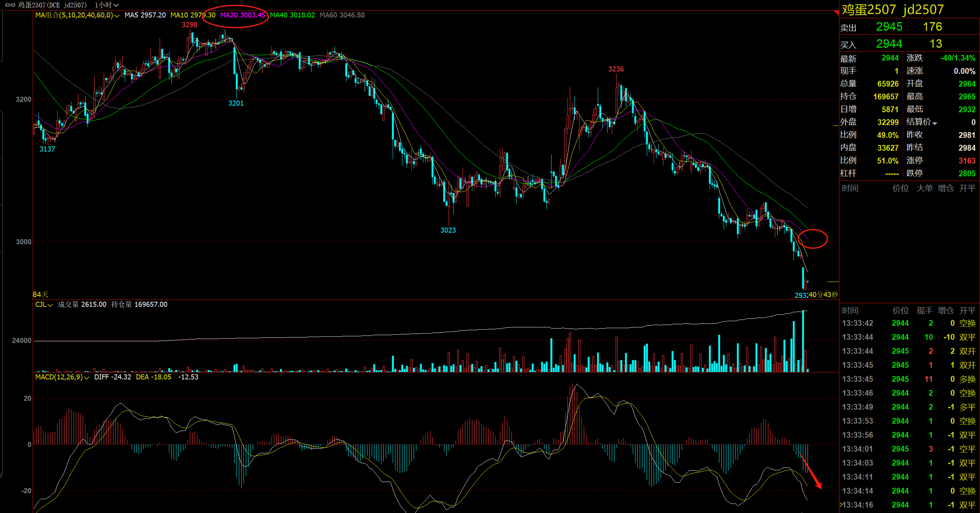Image resolution: width=980 pixels, height=513 pixels.
Task: Click the 3023 low price marker
Action: click(448, 230)
